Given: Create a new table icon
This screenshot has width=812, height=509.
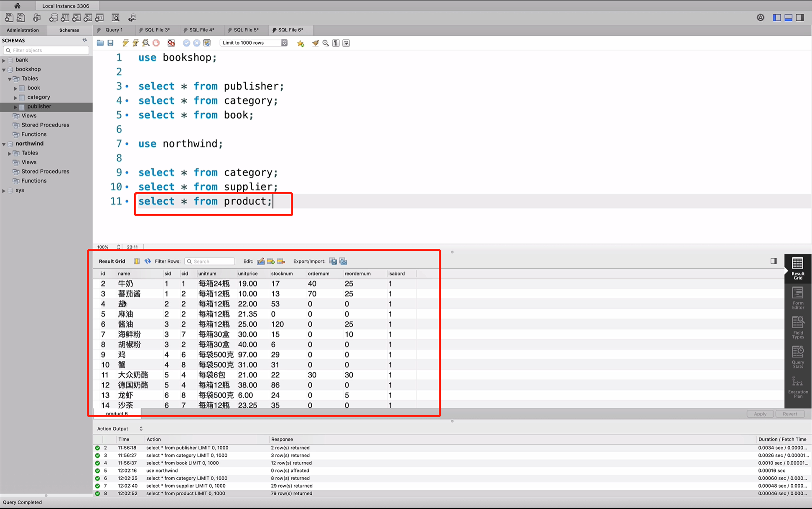Looking at the screenshot, I should pyautogui.click(x=65, y=18).
